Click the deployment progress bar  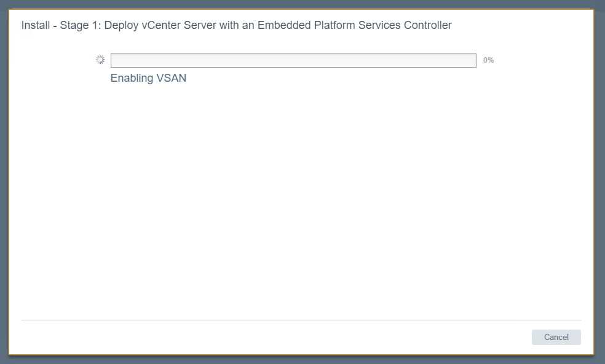(x=293, y=60)
